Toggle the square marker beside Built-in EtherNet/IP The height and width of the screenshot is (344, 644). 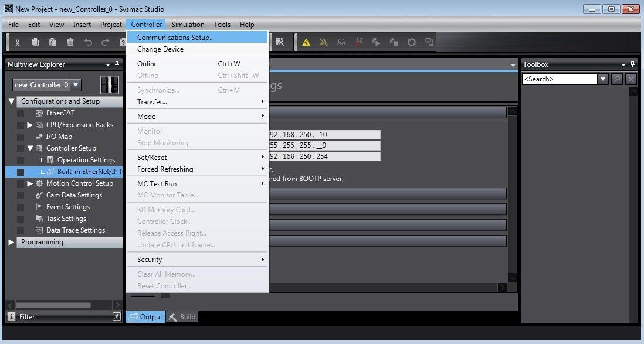20,172
